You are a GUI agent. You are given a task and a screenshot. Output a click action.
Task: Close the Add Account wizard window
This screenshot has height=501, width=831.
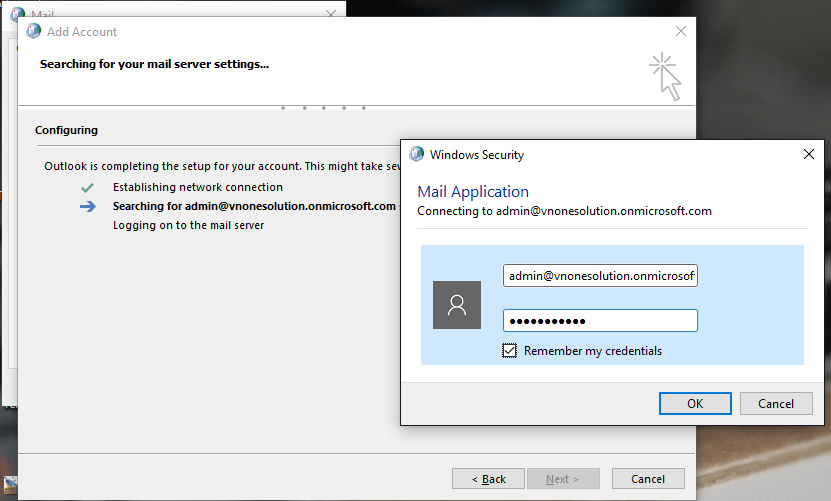click(681, 31)
